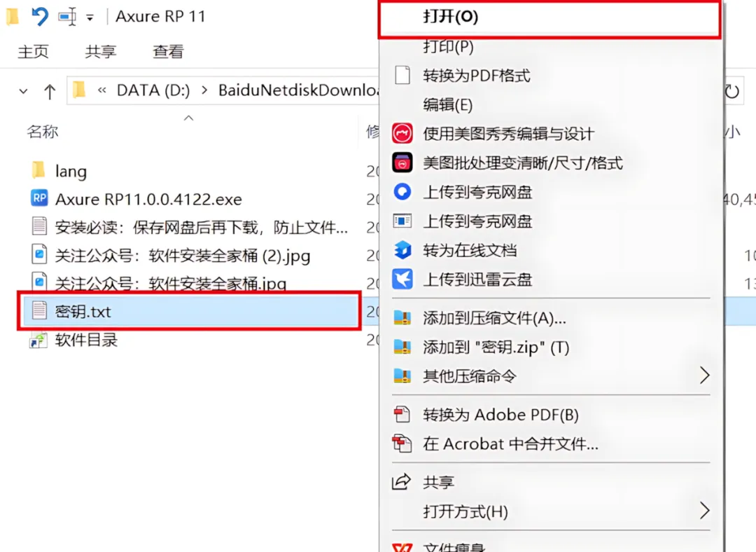Click the blue Quark cloud upload icon

[x=402, y=192]
